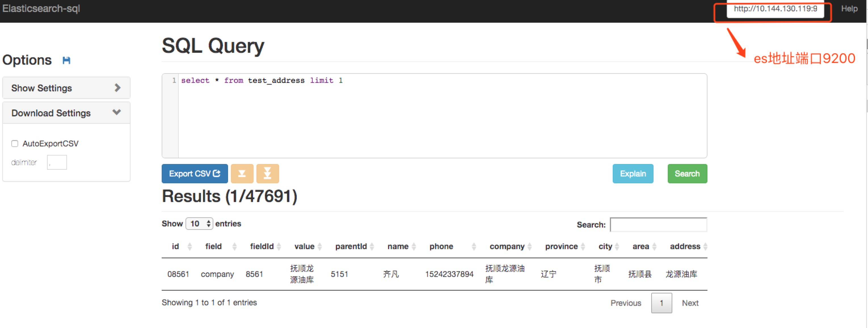This screenshot has height=328, width=868.
Task: Focus the results table Search field
Action: coord(658,224)
